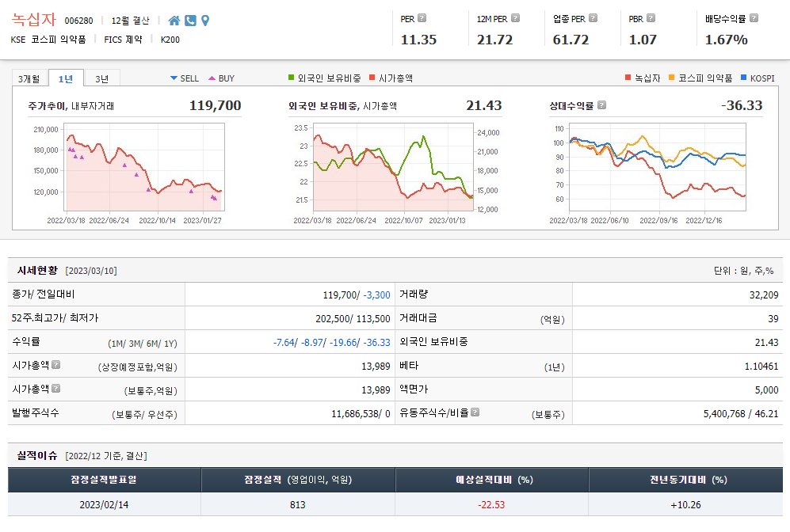Screen dimensions: 790x532
Task: Click the 액면가 value 5,000
Action: [767, 389]
